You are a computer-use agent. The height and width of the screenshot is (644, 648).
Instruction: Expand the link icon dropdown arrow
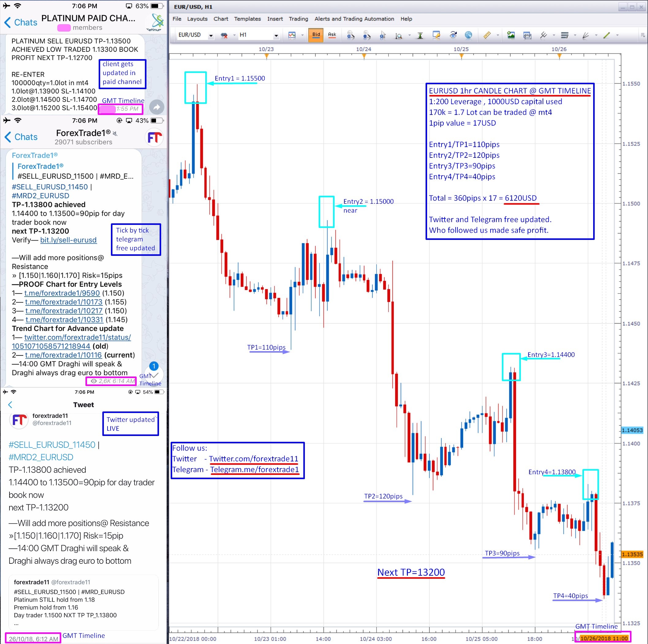pos(234,35)
